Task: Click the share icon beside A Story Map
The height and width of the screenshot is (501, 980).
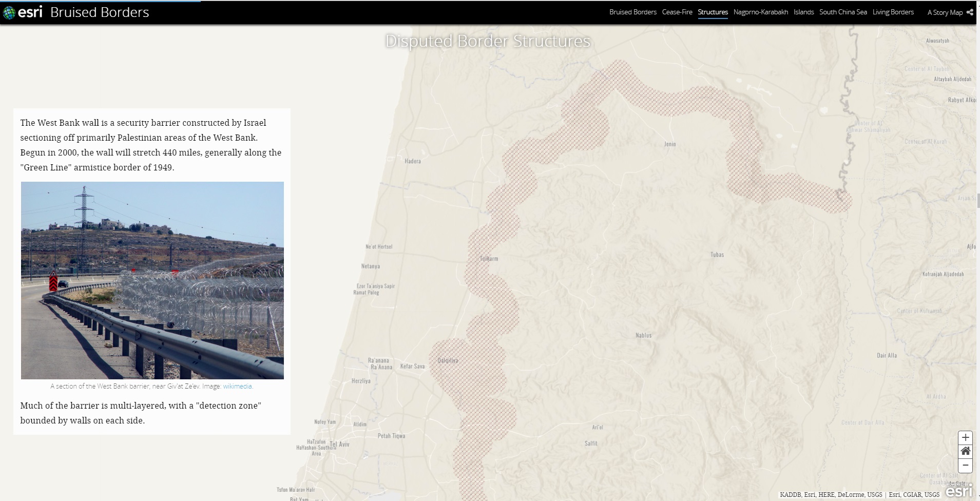Action: point(970,12)
